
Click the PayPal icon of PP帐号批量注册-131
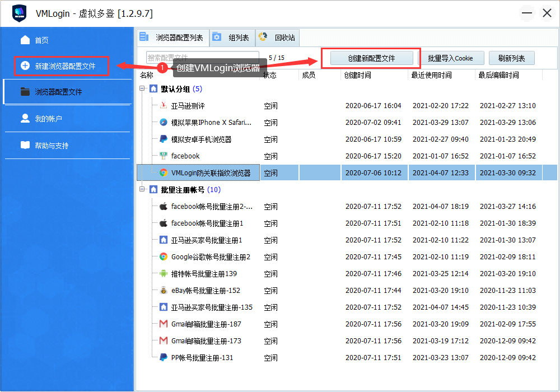click(163, 357)
